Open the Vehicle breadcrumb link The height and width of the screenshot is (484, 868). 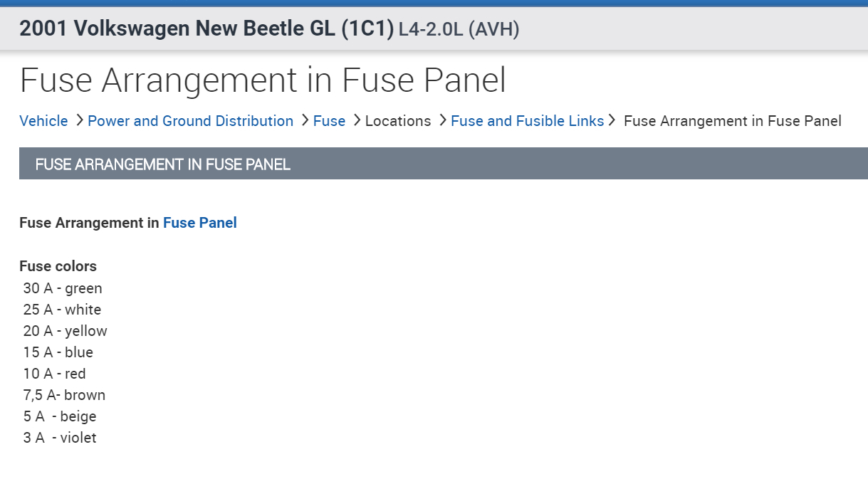point(43,121)
